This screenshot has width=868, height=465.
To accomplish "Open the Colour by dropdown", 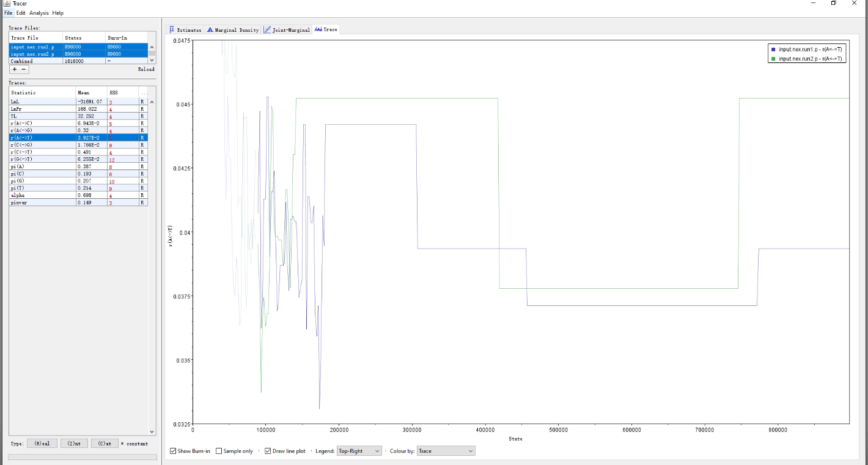I will click(446, 451).
